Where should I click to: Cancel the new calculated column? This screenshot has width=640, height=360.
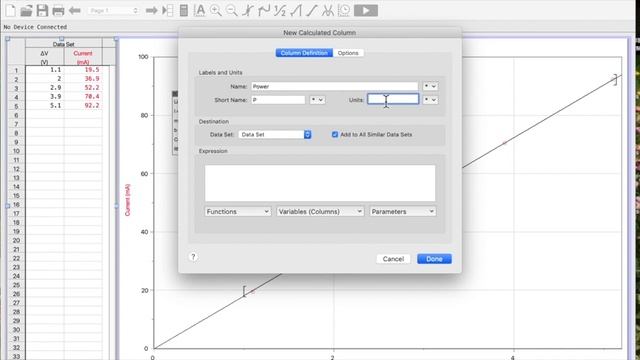[393, 259]
